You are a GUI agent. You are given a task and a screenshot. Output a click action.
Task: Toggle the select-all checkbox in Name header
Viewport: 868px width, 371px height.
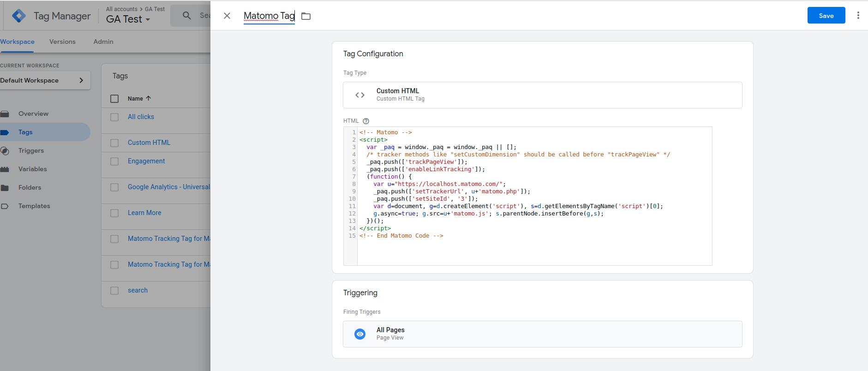(114, 99)
